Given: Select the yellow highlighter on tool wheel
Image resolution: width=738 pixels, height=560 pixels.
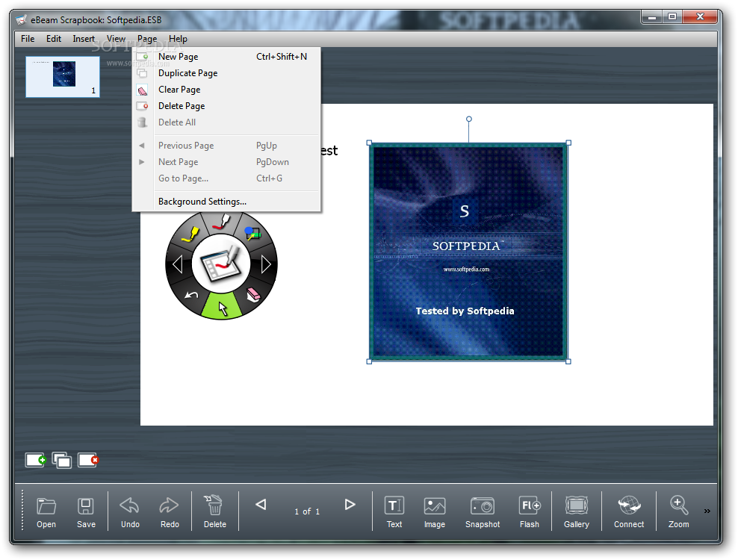Looking at the screenshot, I should pyautogui.click(x=190, y=234).
